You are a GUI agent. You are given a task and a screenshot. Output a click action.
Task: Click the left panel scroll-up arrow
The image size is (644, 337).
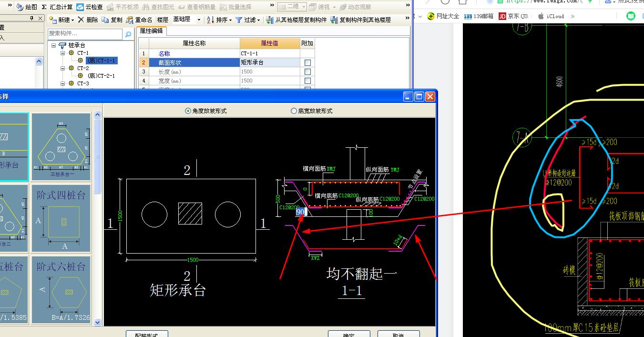click(40, 61)
